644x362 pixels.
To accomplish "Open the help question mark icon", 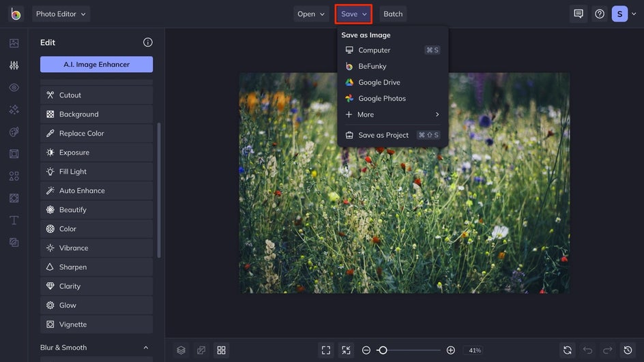I will click(600, 14).
